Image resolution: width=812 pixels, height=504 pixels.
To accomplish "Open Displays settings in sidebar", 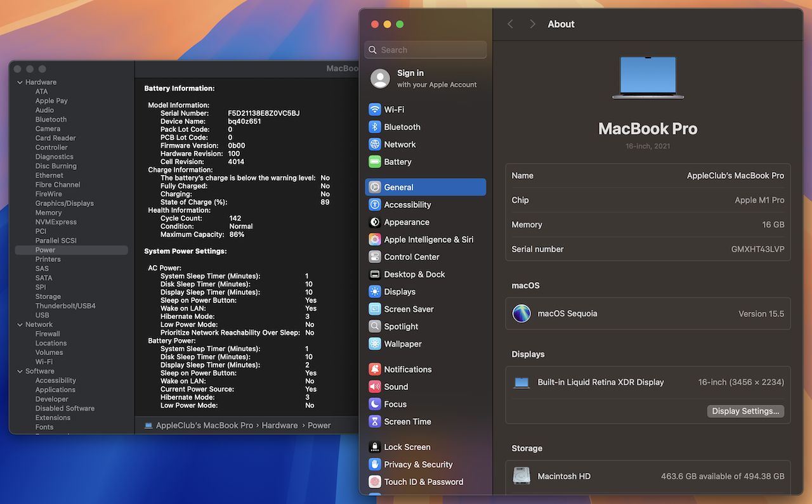I will click(426, 292).
